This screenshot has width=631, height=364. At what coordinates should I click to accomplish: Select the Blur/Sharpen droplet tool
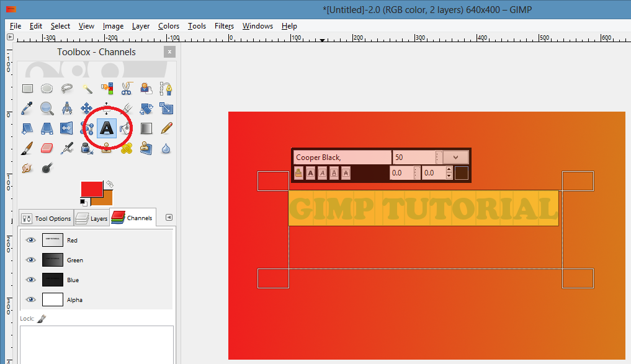166,148
